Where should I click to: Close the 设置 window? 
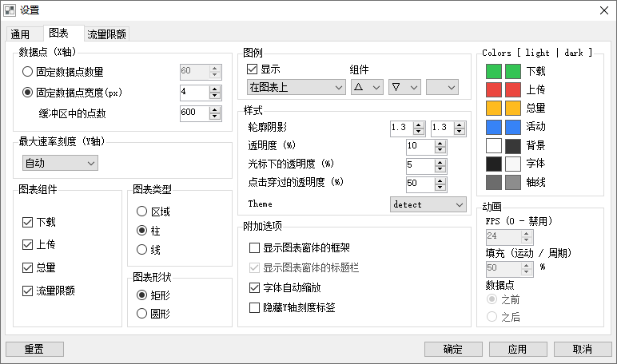click(x=604, y=10)
